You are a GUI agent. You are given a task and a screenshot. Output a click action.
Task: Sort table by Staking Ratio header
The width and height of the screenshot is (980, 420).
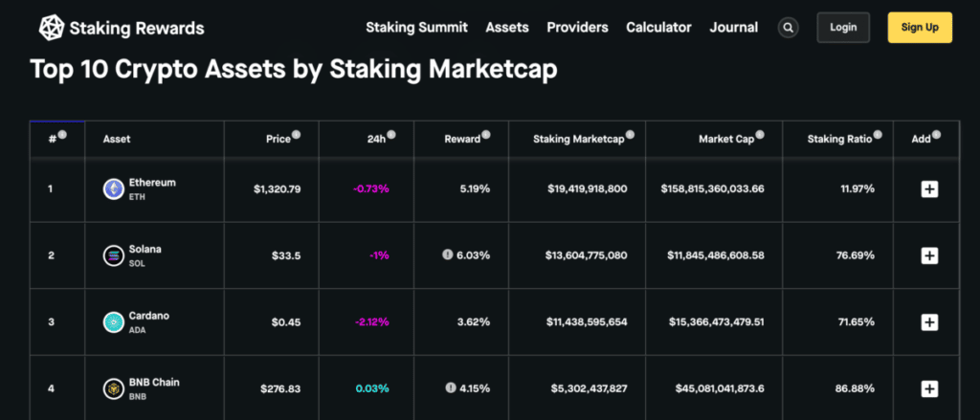[839, 140]
